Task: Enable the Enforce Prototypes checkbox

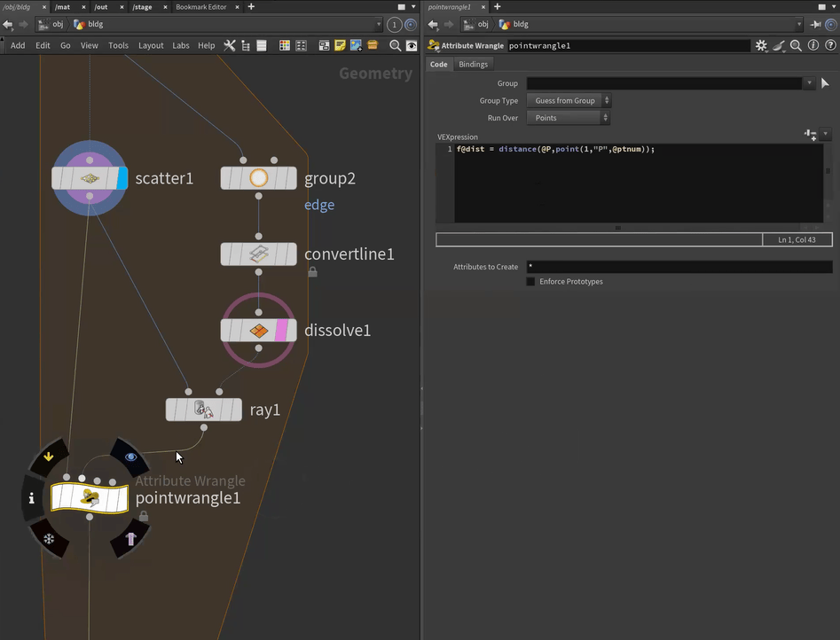Action: coord(530,282)
